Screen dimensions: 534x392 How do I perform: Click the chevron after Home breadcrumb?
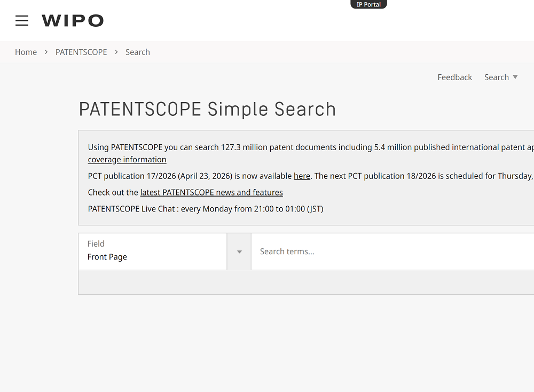pos(46,52)
